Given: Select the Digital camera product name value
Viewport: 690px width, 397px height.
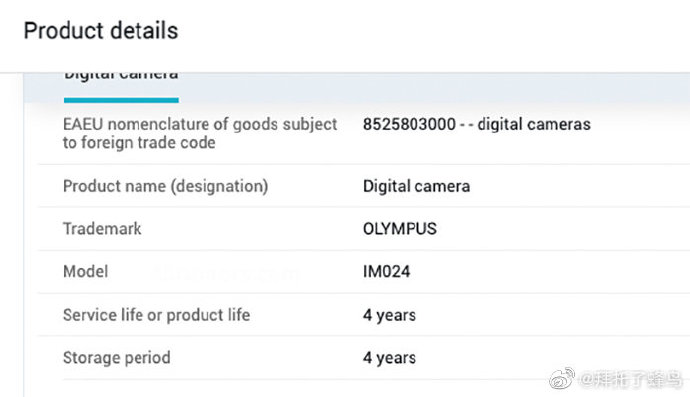Looking at the screenshot, I should click(416, 186).
